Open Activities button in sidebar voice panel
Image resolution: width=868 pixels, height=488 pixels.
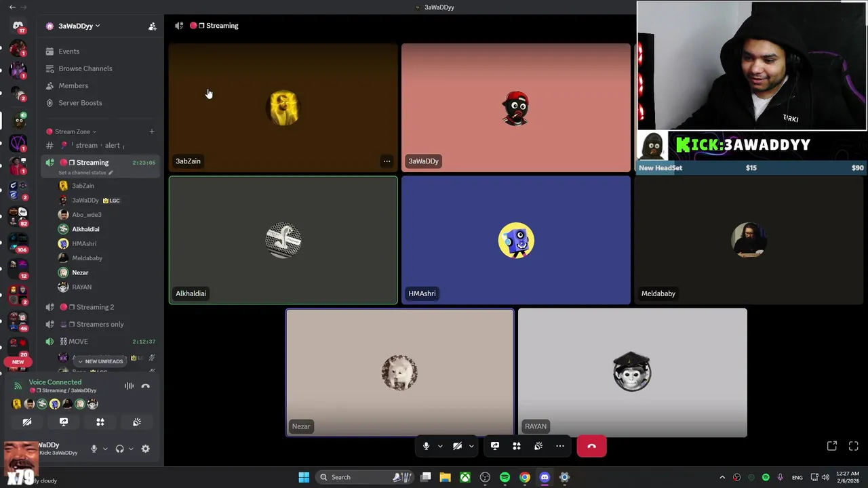tap(100, 422)
